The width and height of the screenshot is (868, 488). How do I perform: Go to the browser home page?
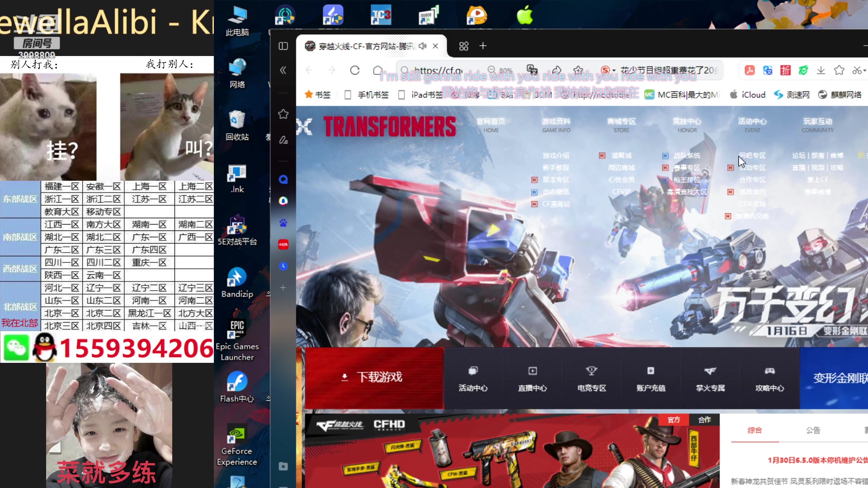378,70
